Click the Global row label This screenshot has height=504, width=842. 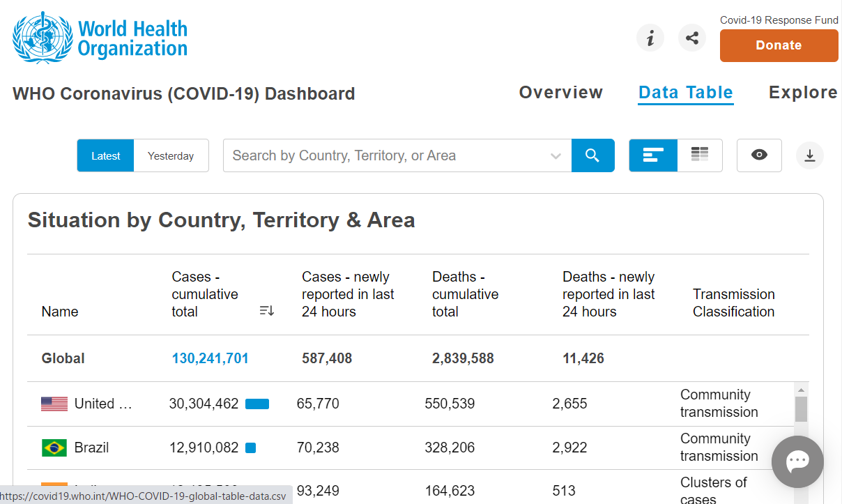pos(63,358)
